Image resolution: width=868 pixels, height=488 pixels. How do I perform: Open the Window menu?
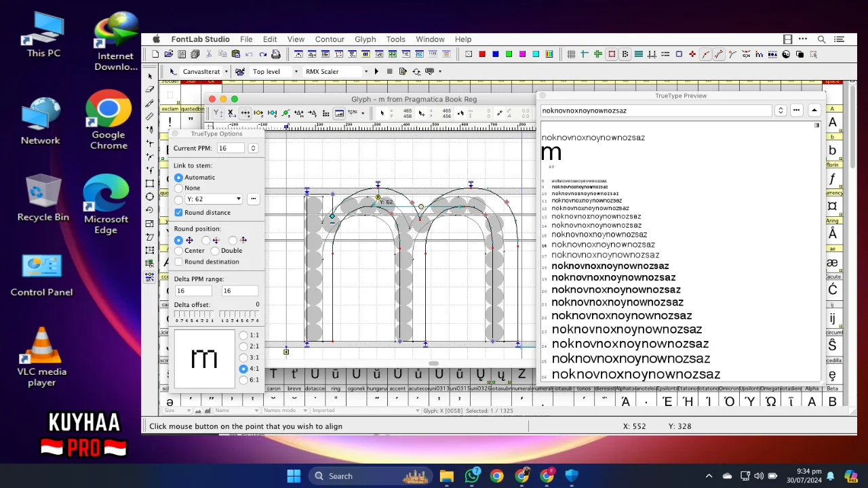tap(430, 39)
